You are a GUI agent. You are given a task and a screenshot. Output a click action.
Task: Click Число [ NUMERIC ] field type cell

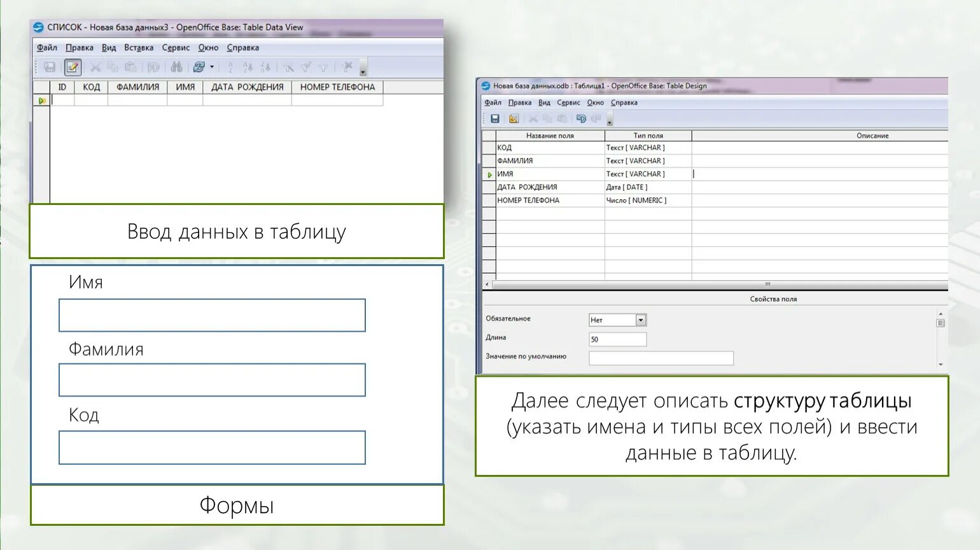coord(648,201)
